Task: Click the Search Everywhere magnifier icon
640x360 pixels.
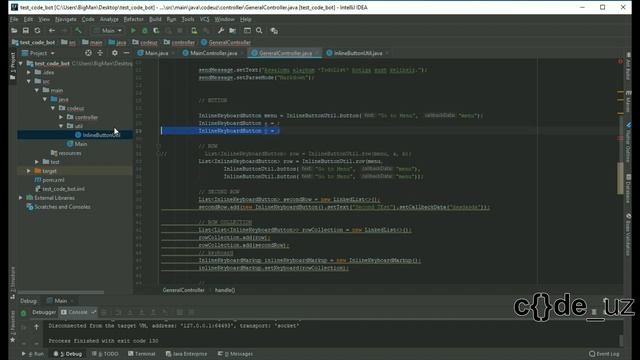Action: [259, 31]
